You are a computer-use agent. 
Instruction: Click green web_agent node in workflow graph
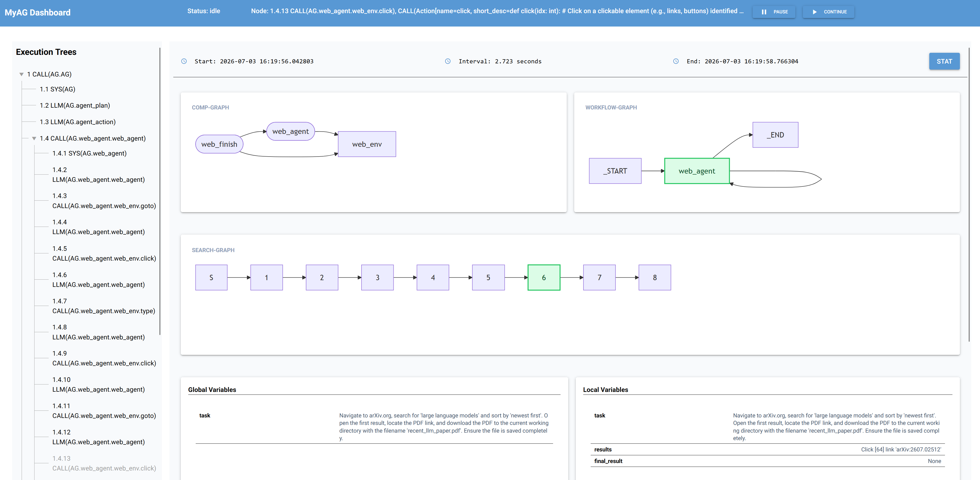click(x=697, y=171)
